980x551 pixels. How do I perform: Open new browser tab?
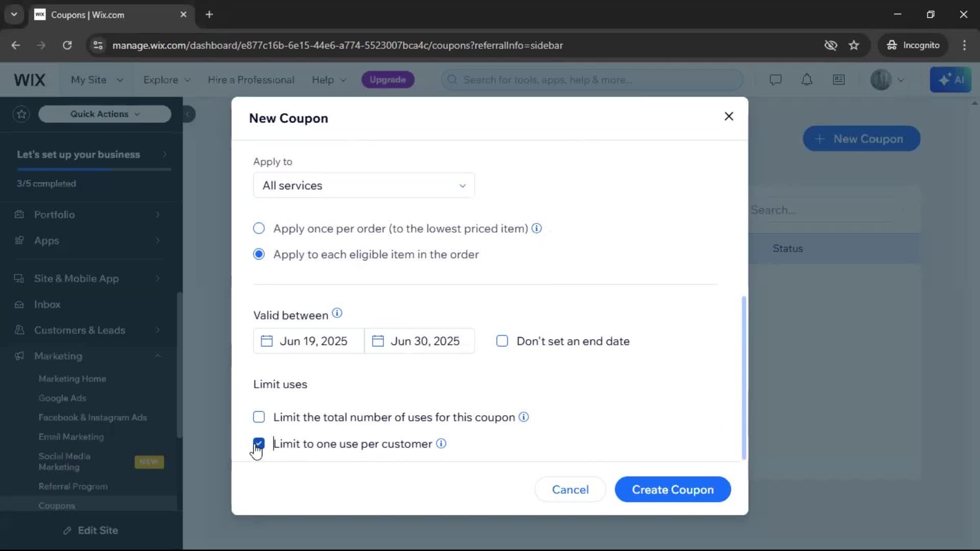point(209,14)
